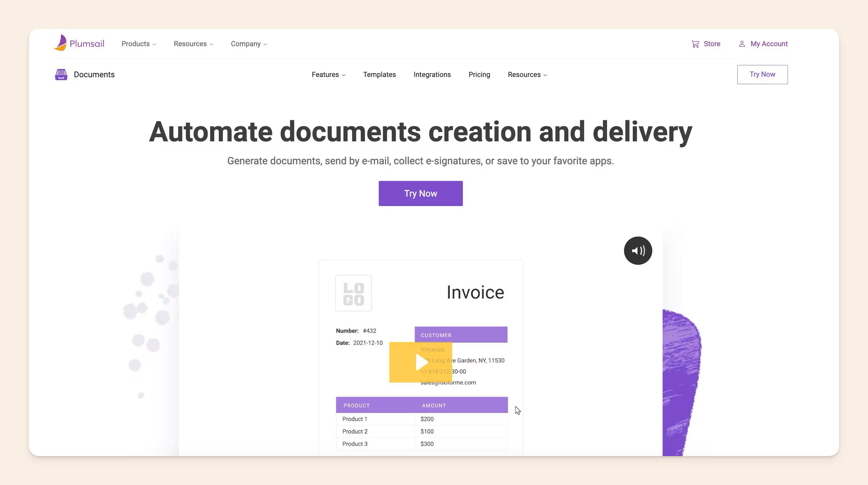
Task: Click the AMOUNT column header
Action: (434, 406)
